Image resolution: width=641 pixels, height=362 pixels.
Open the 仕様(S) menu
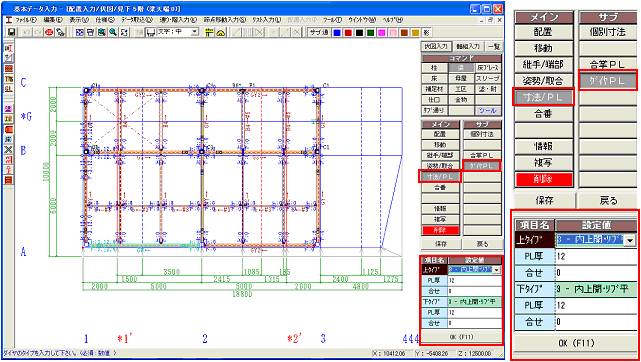[x=105, y=20]
